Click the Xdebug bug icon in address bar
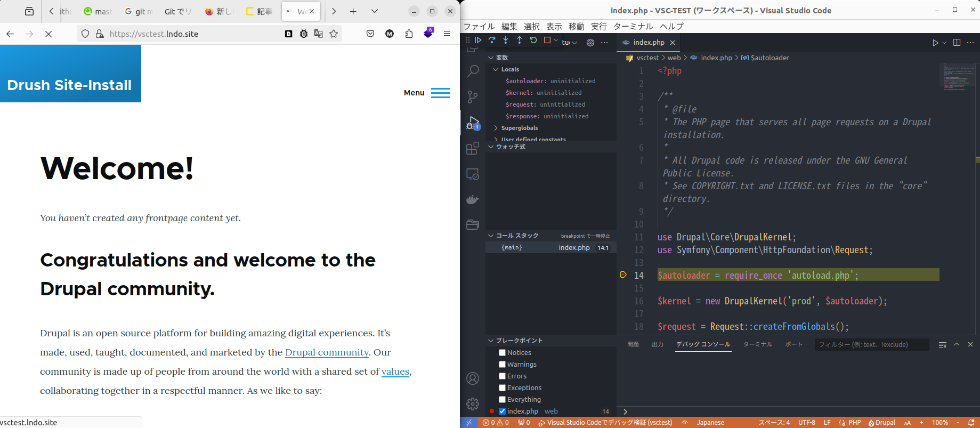Image resolution: width=980 pixels, height=428 pixels. (304, 34)
